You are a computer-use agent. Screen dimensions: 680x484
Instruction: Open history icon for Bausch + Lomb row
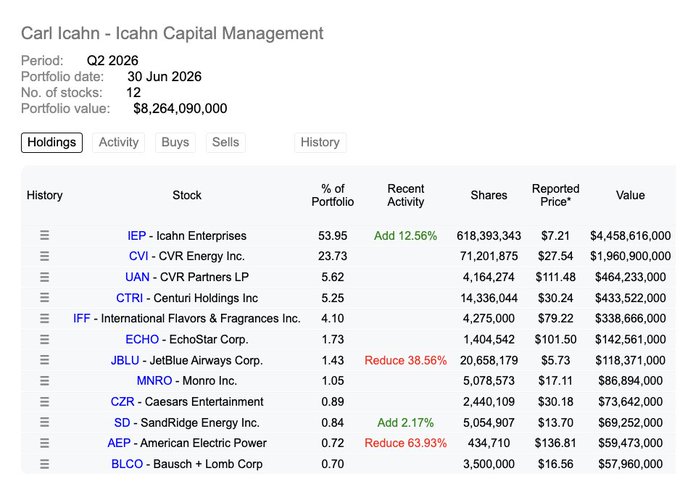click(x=44, y=464)
